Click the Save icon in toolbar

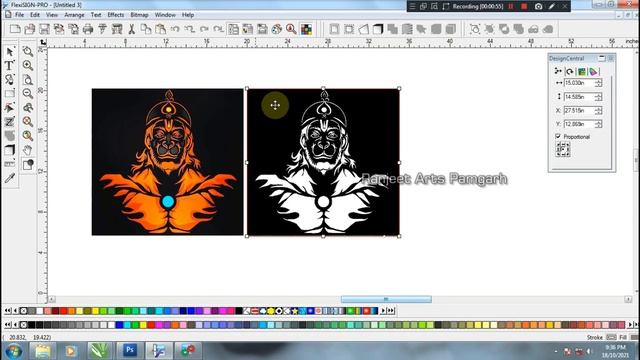[44, 29]
